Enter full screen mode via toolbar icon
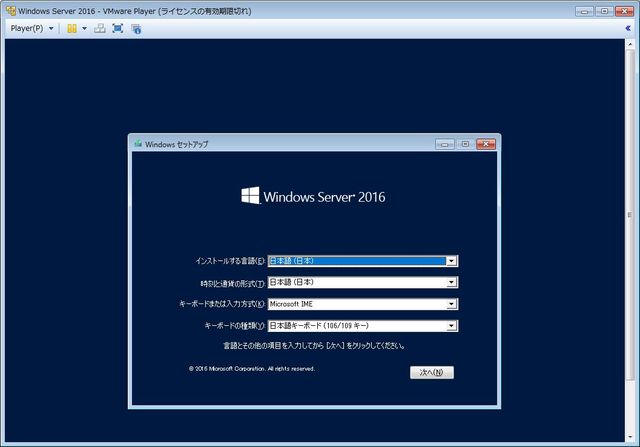This screenshot has height=447, width=640. point(118,29)
